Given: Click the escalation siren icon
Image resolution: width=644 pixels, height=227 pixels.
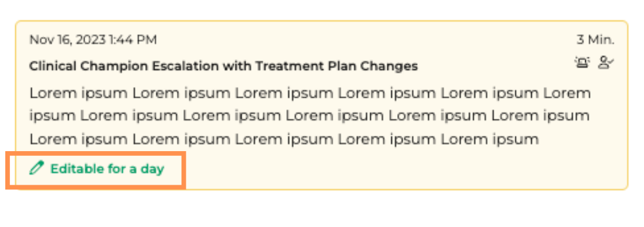Looking at the screenshot, I should (582, 63).
